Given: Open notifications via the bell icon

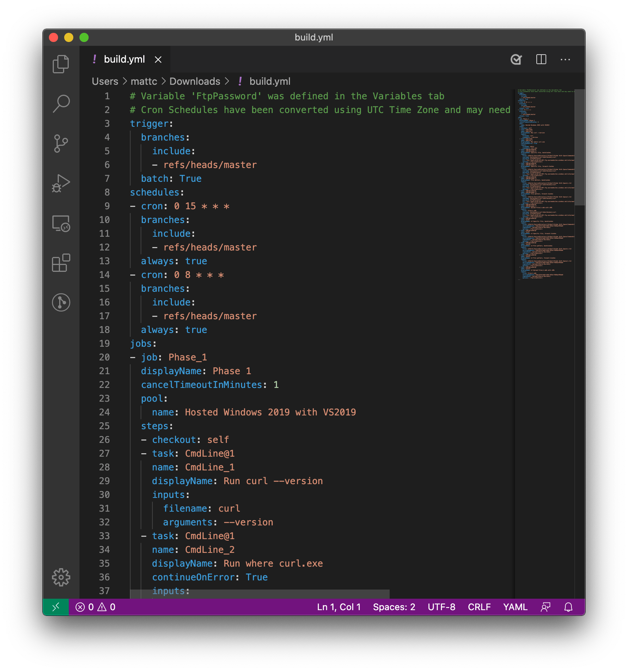Looking at the screenshot, I should pyautogui.click(x=568, y=607).
